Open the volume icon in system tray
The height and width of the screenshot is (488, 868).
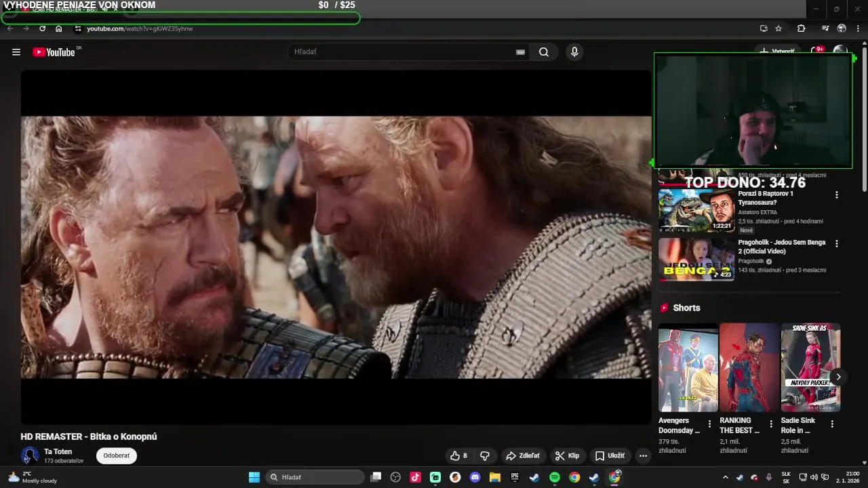point(814,477)
